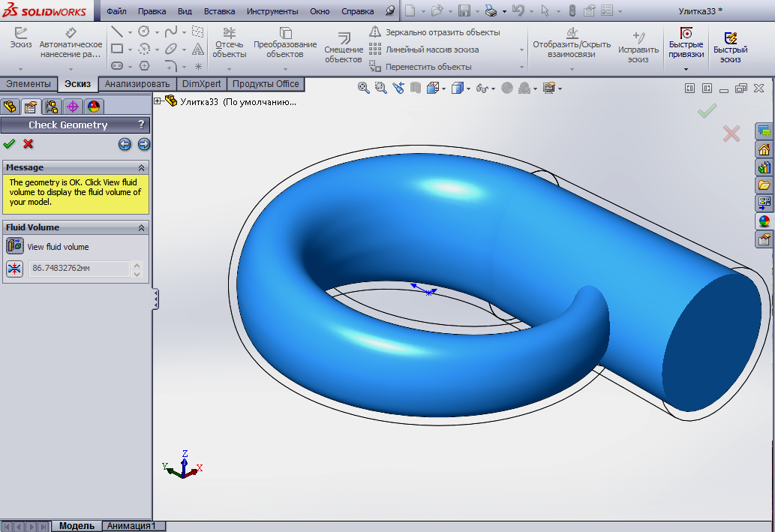Toggle View fluid volume button
Screen dimensions: 775x532
point(15,245)
